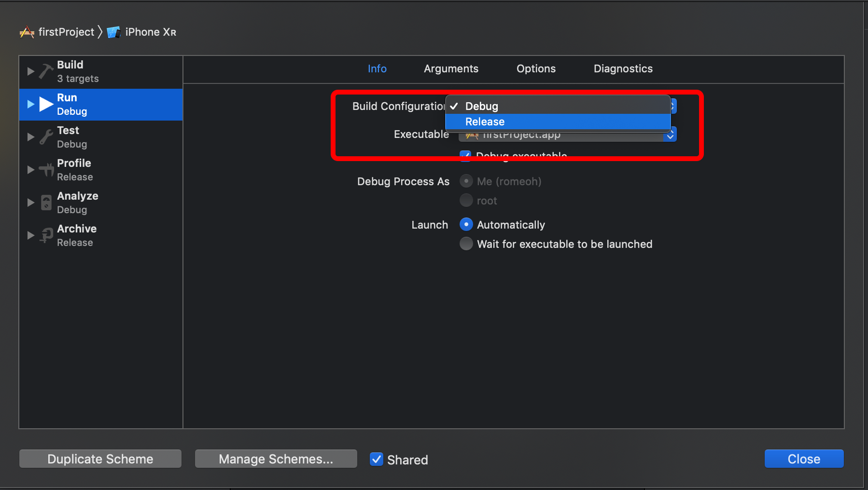Click the Debug Process As label
The width and height of the screenshot is (868, 490).
pyautogui.click(x=403, y=181)
